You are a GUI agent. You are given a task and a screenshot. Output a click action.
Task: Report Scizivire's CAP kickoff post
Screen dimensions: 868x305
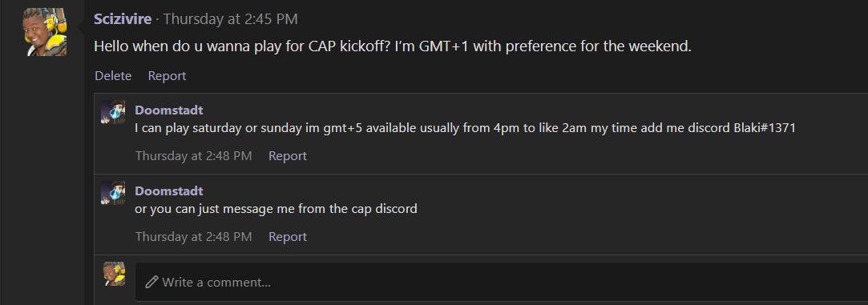coord(168,76)
